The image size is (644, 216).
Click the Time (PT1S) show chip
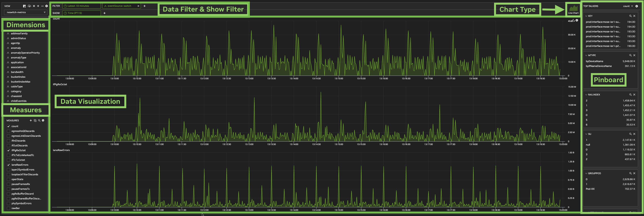(82, 13)
